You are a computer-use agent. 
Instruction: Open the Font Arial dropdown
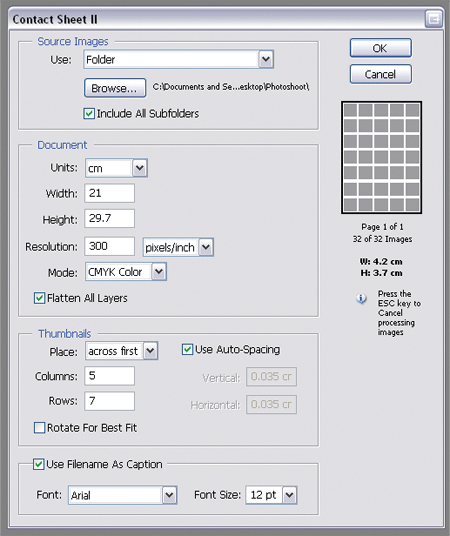coord(169,495)
